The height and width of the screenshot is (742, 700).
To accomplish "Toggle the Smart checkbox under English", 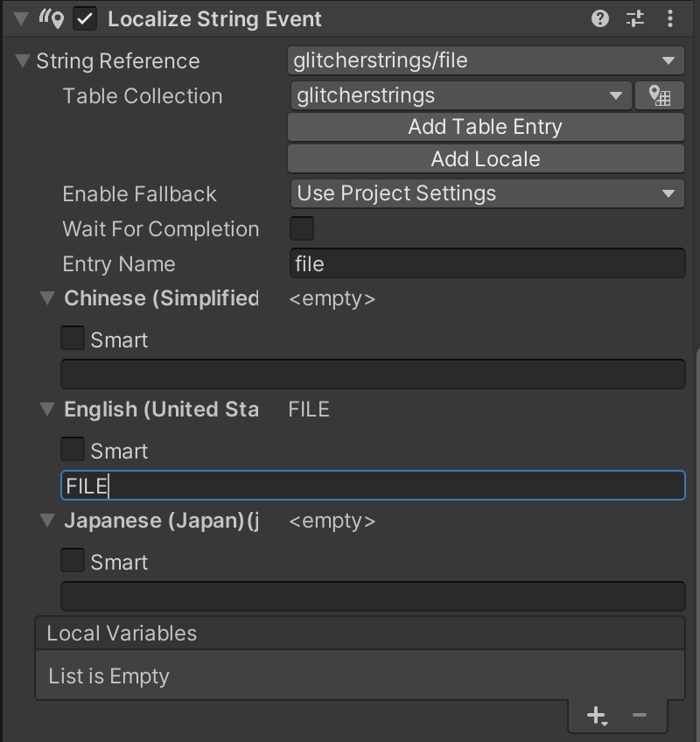I will 73,450.
